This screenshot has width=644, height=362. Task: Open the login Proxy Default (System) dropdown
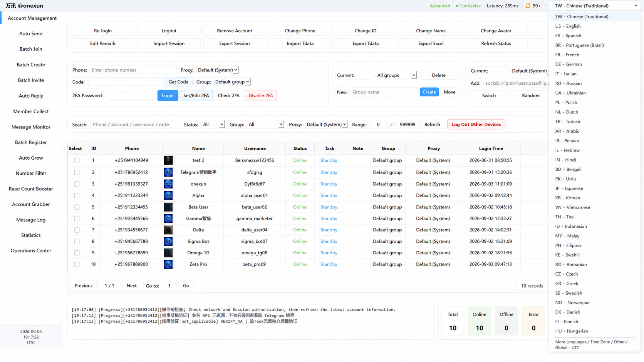pos(218,70)
